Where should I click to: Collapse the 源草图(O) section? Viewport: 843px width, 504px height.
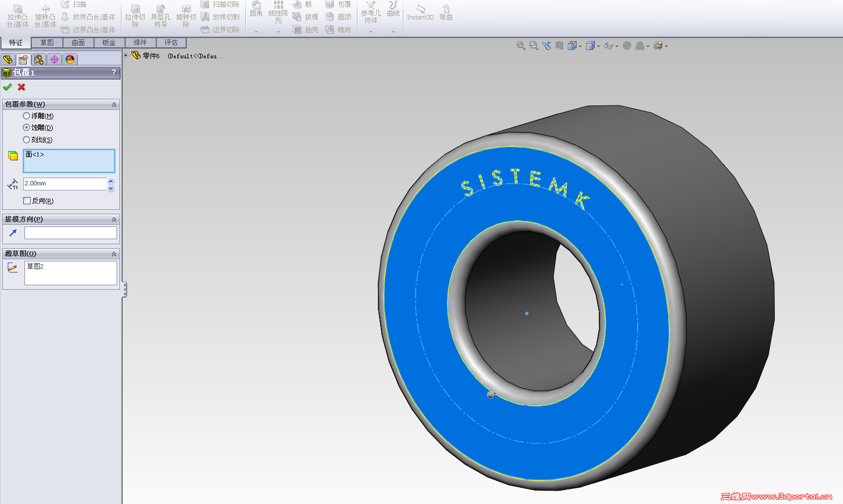click(x=114, y=254)
